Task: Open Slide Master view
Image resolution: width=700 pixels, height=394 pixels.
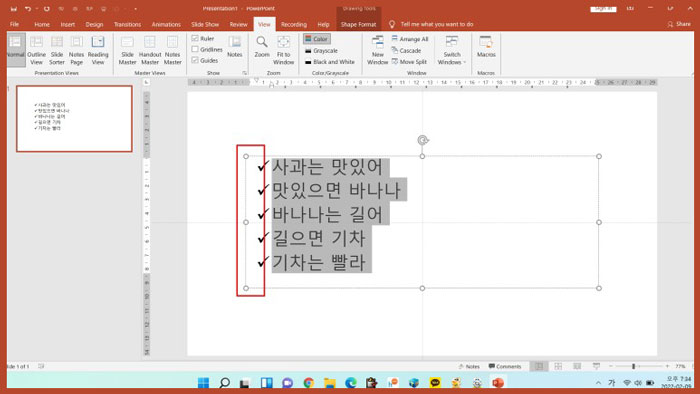Action: tap(127, 50)
